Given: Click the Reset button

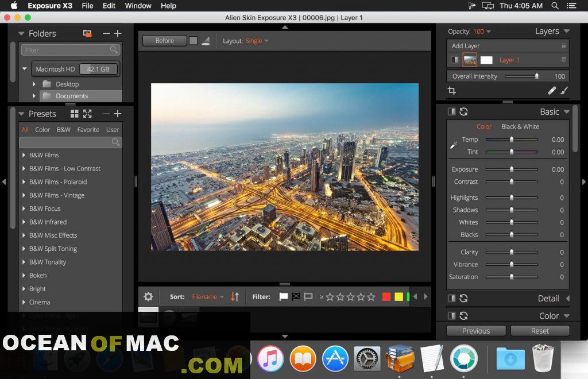Looking at the screenshot, I should tap(540, 331).
